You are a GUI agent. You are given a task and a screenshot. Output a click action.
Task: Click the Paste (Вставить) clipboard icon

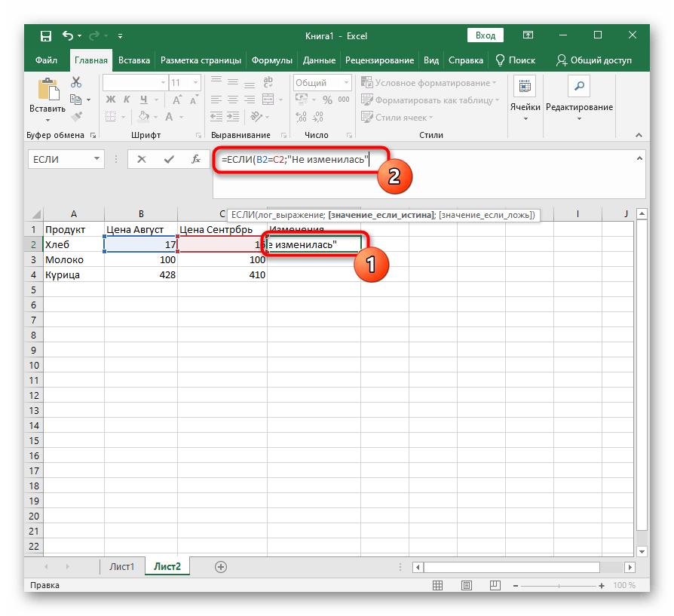(48, 90)
